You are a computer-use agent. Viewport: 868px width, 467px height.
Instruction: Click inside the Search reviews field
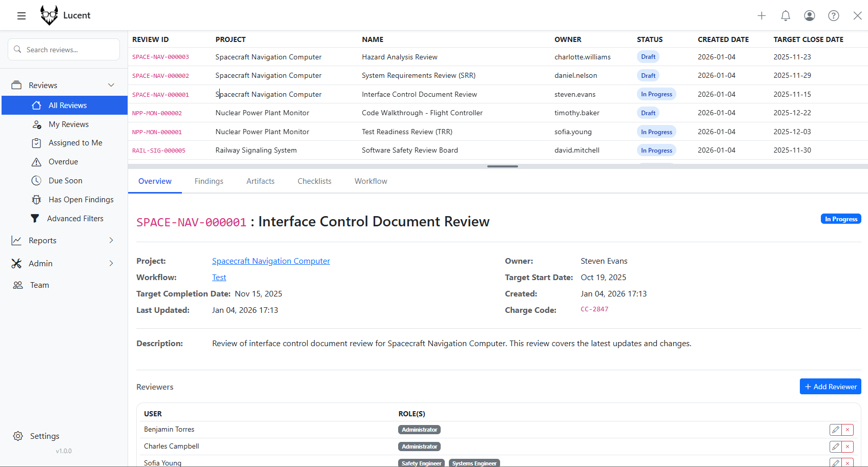pyautogui.click(x=64, y=49)
